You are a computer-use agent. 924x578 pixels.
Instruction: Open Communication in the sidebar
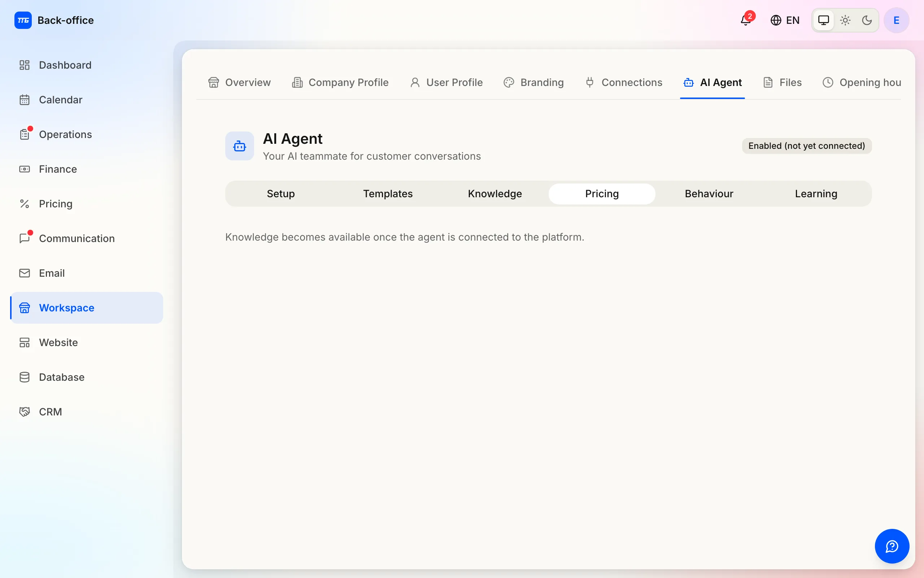87,238
